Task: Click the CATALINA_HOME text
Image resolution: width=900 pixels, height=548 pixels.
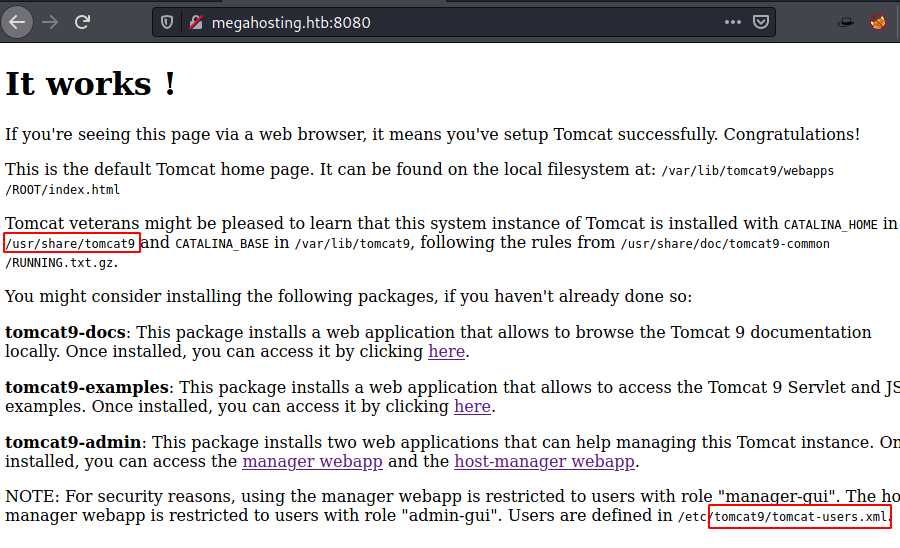Action: [x=831, y=224]
